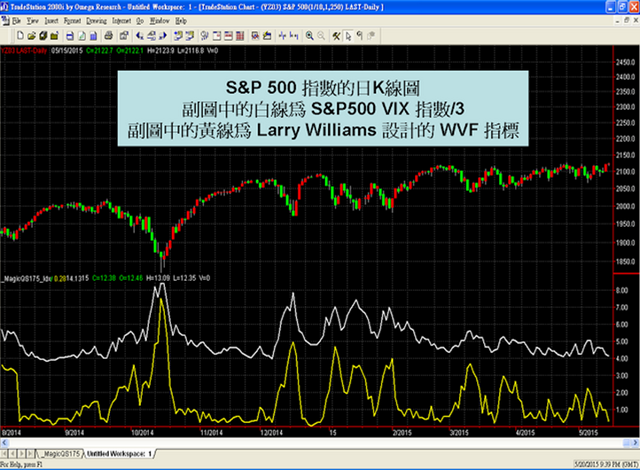Click the 3/2015 time axis label

pyautogui.click(x=459, y=432)
